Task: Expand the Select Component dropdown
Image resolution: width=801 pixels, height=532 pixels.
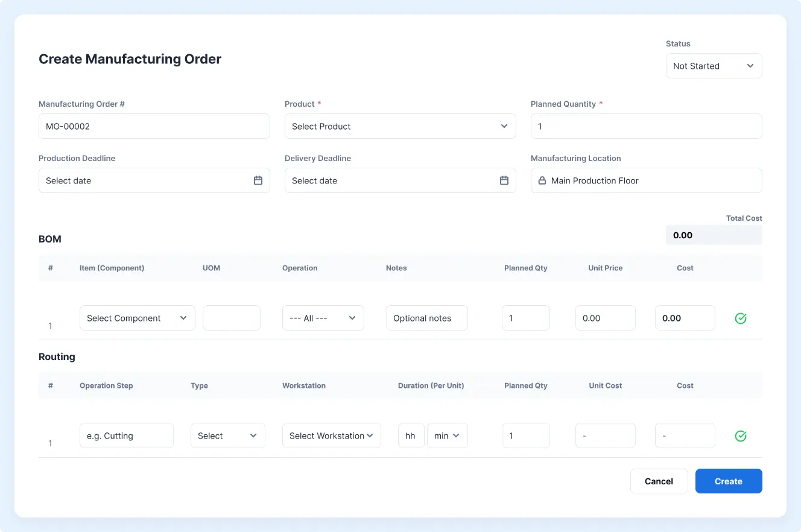Action: (138, 318)
